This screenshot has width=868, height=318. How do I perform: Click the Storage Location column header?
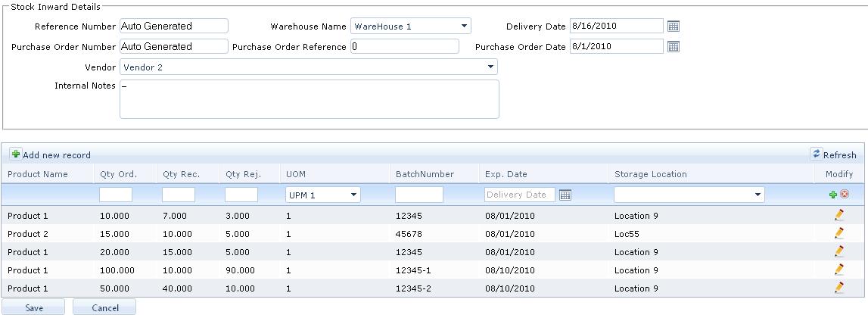click(651, 174)
